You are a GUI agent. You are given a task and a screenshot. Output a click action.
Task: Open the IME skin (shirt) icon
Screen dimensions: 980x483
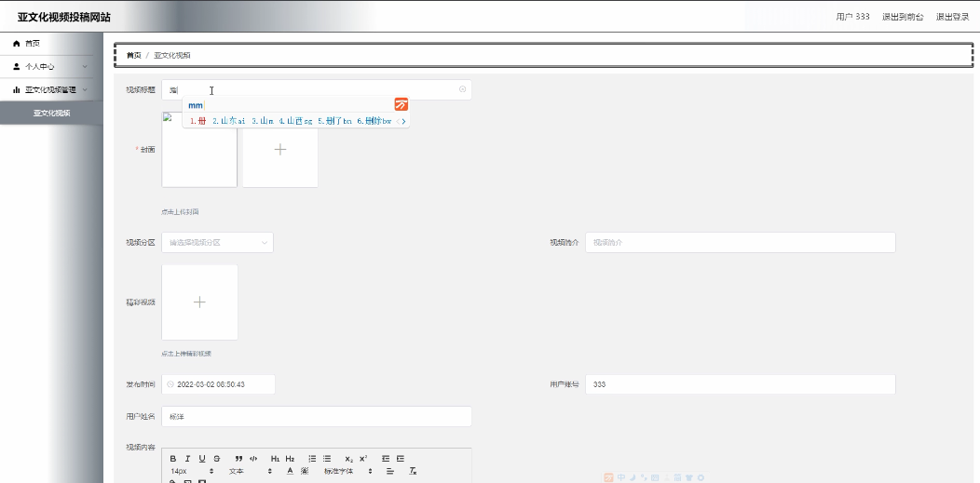(x=689, y=478)
